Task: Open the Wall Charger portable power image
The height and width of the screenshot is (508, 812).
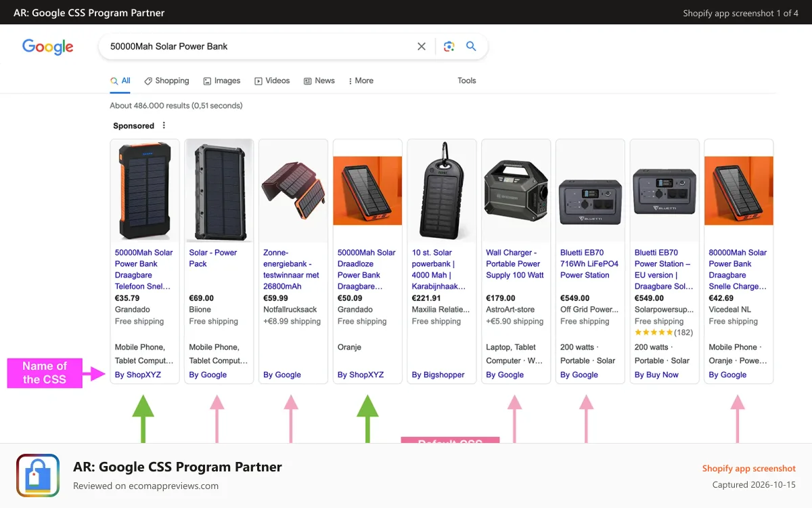Action: tap(516, 191)
